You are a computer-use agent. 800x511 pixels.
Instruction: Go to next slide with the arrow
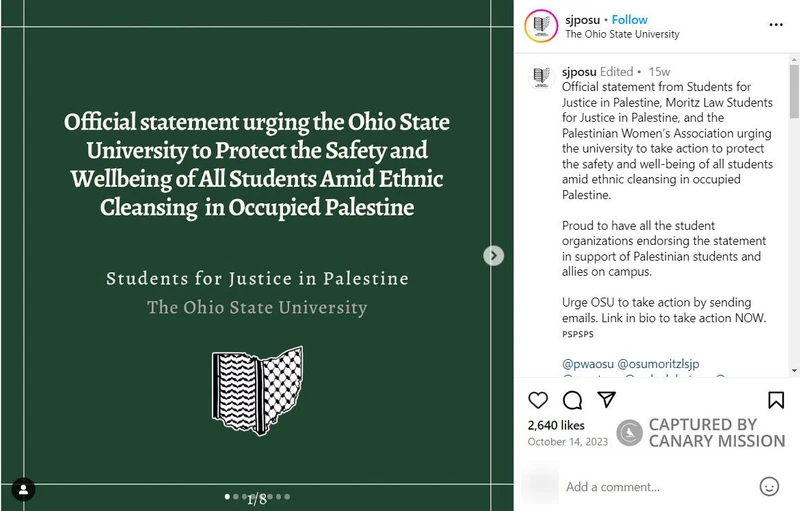pyautogui.click(x=493, y=255)
